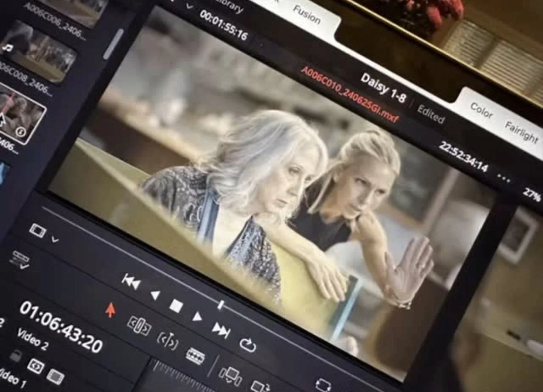Click the viewer scrubber playhead handle
Image resolution: width=543 pixels, height=392 pixels.
[x=221, y=304]
